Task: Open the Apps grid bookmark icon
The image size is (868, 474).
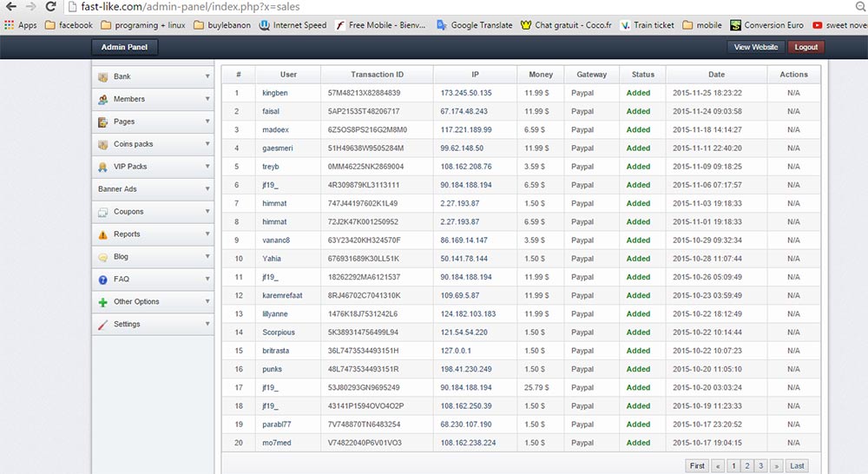Action: [x=9, y=25]
